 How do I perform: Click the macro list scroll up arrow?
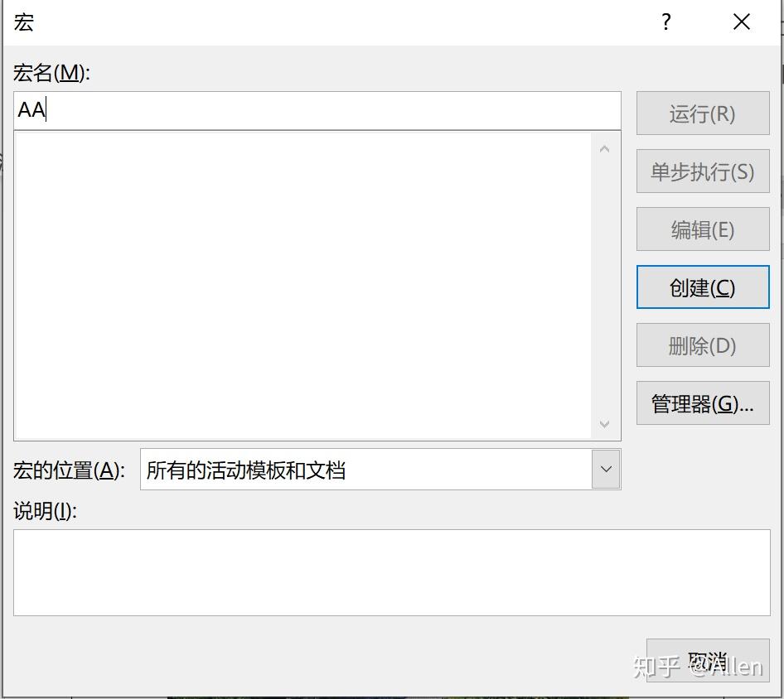tap(604, 149)
